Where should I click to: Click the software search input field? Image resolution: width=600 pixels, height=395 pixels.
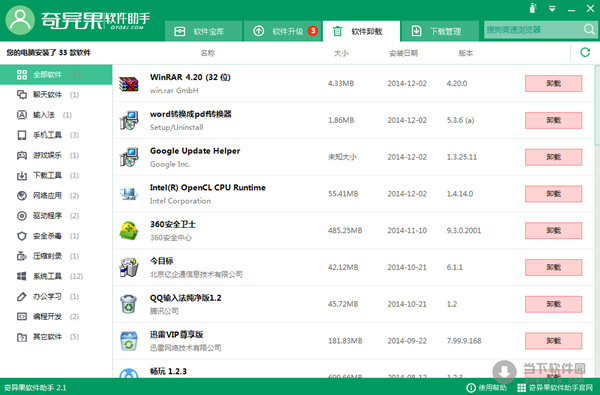[x=534, y=30]
